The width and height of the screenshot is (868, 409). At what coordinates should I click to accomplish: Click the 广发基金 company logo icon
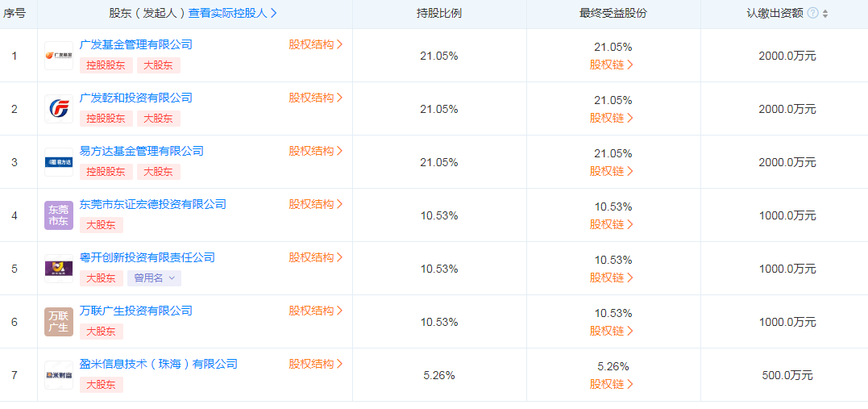point(59,56)
